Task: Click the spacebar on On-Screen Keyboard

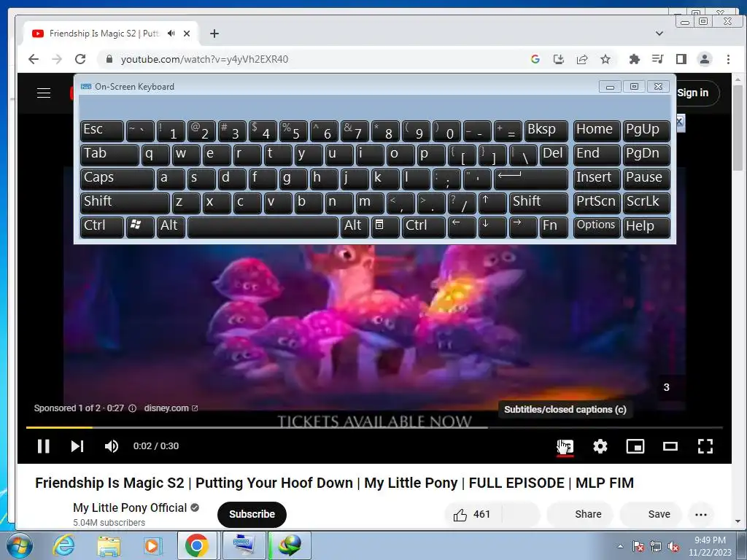Action: (263, 226)
